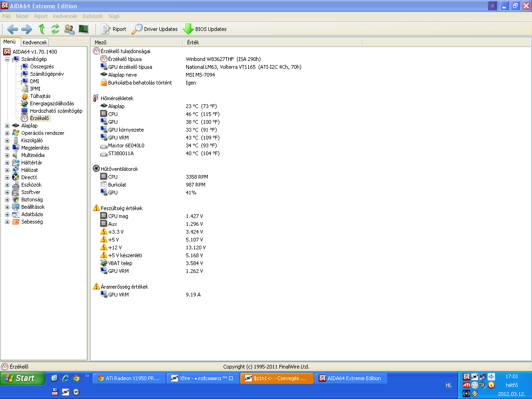Click the Érték column header
Screen dimensions: 532x399
[x=273, y=42]
